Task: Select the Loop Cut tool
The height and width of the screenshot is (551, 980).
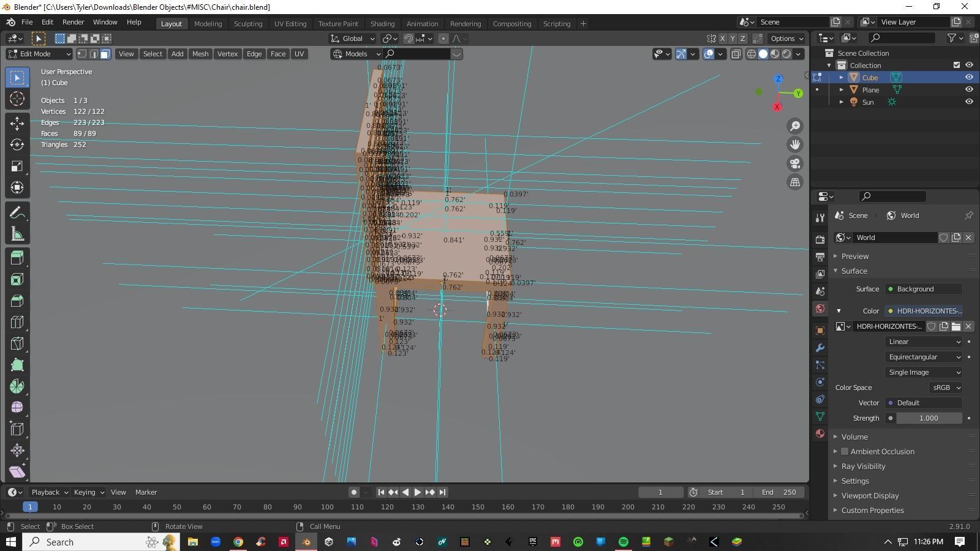Action: click(x=17, y=322)
